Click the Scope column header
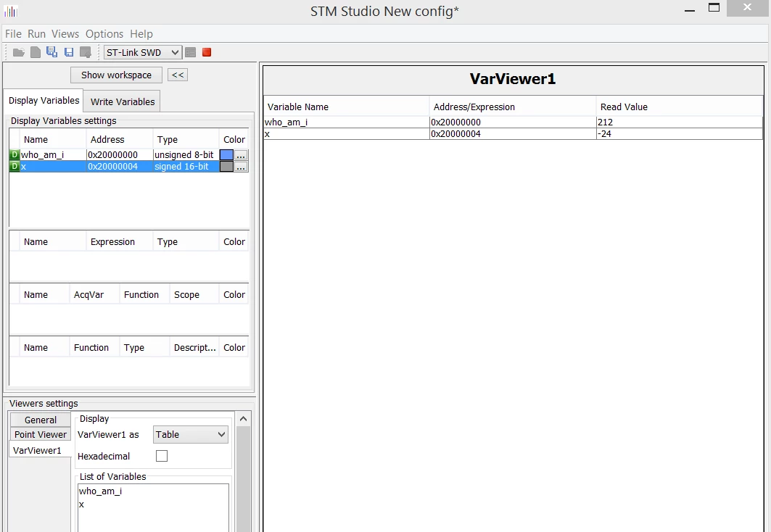 point(194,295)
